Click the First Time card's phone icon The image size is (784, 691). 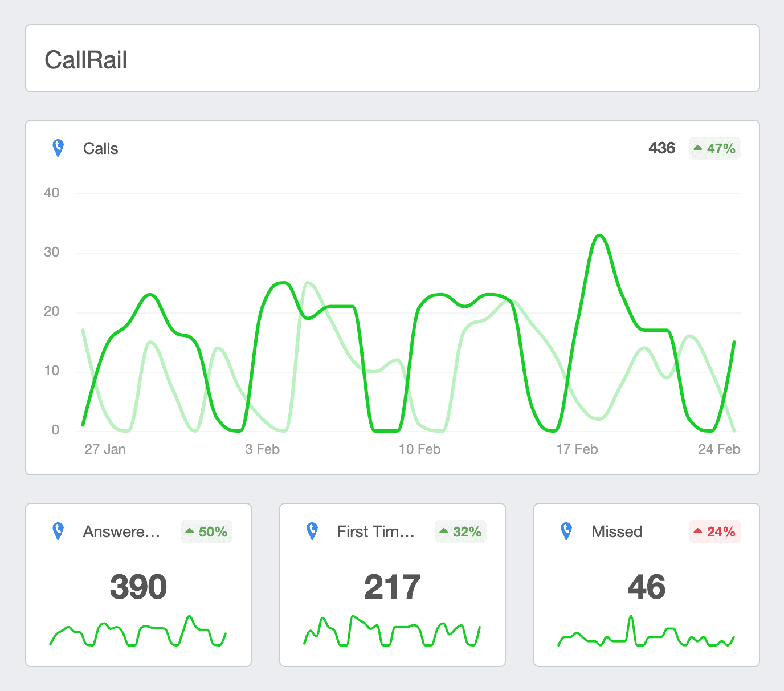(x=312, y=531)
